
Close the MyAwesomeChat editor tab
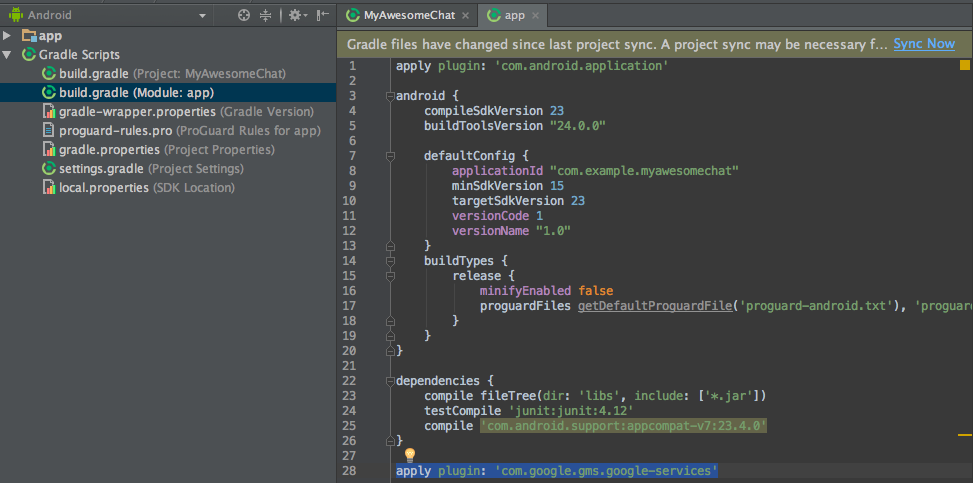465,16
